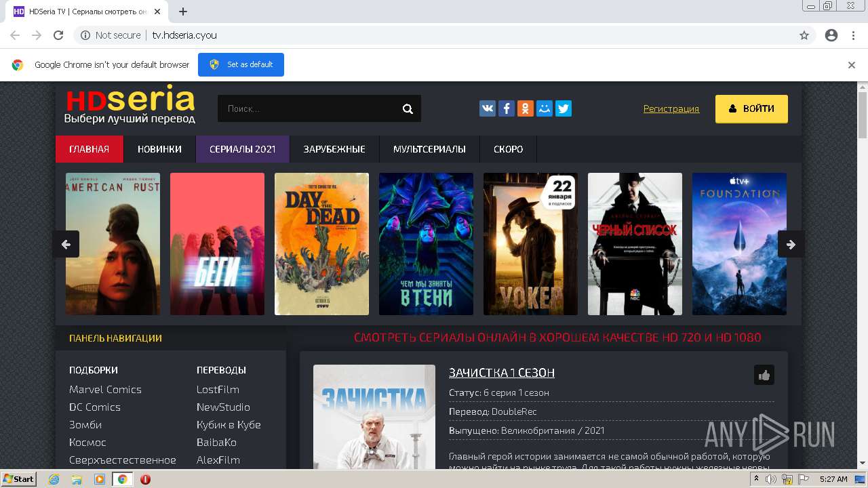Click the carousel previous arrow

[66, 244]
